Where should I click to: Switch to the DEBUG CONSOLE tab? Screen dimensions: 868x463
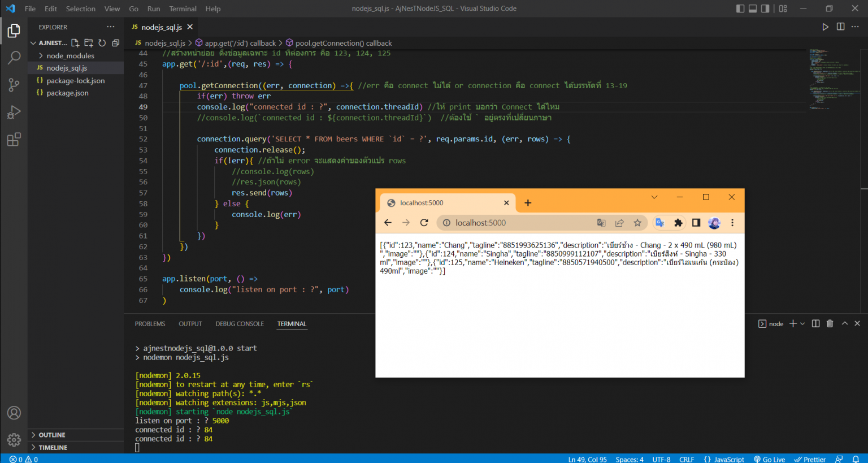[239, 323]
